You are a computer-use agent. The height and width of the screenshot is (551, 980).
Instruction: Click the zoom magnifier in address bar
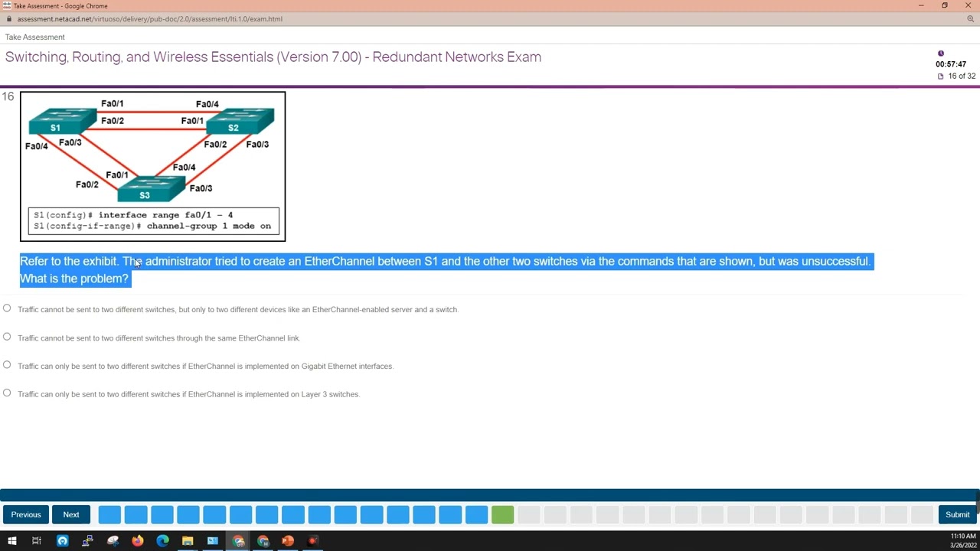[971, 19]
